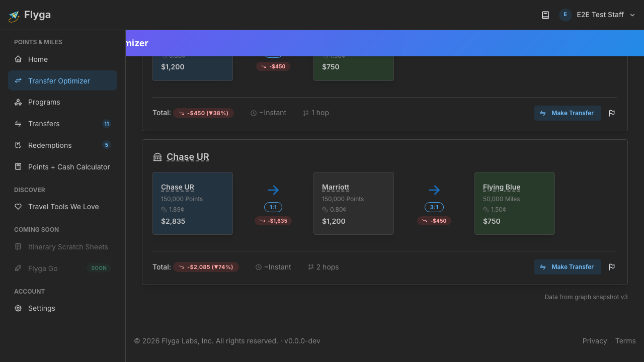Open the Marriott program card title
644x362 pixels.
click(x=336, y=187)
